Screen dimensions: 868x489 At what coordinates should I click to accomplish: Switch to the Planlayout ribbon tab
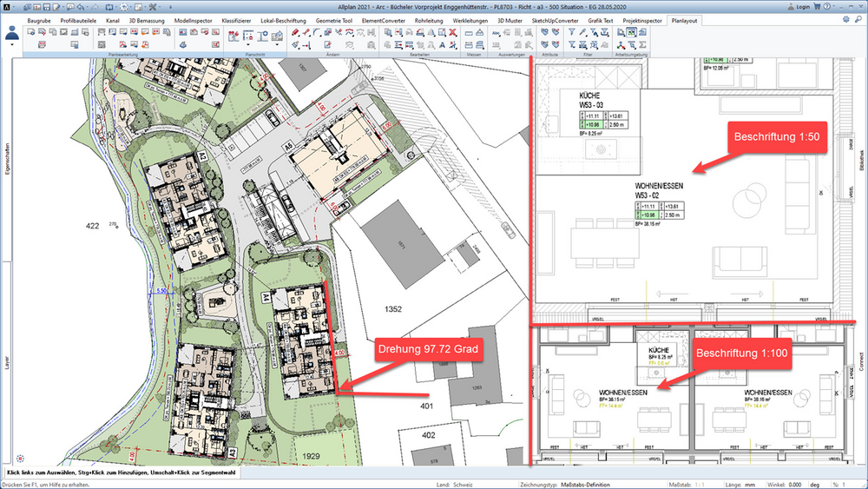point(684,21)
